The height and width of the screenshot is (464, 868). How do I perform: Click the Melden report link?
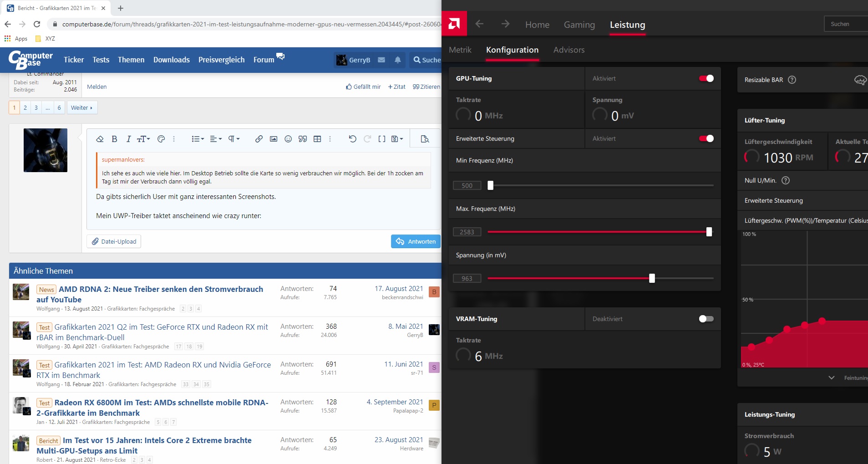click(x=97, y=87)
